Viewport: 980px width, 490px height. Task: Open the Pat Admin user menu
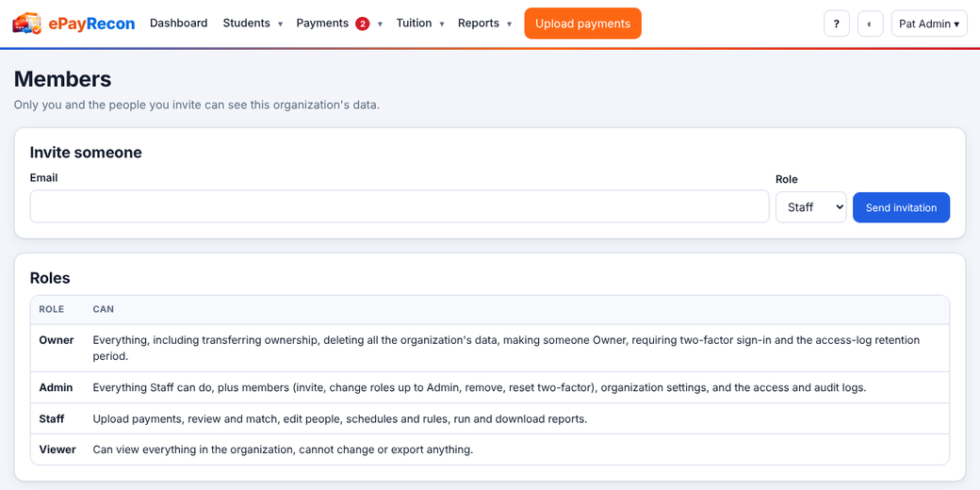929,24
